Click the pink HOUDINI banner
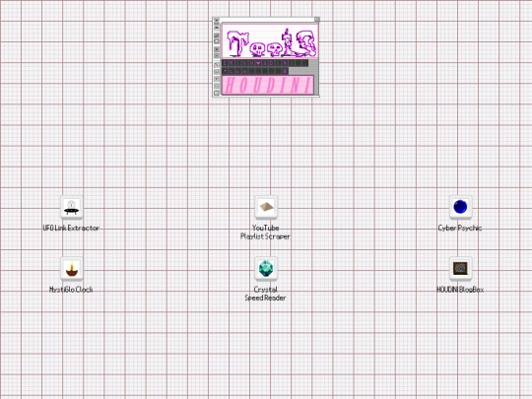The width and height of the screenshot is (532, 399). (268, 85)
